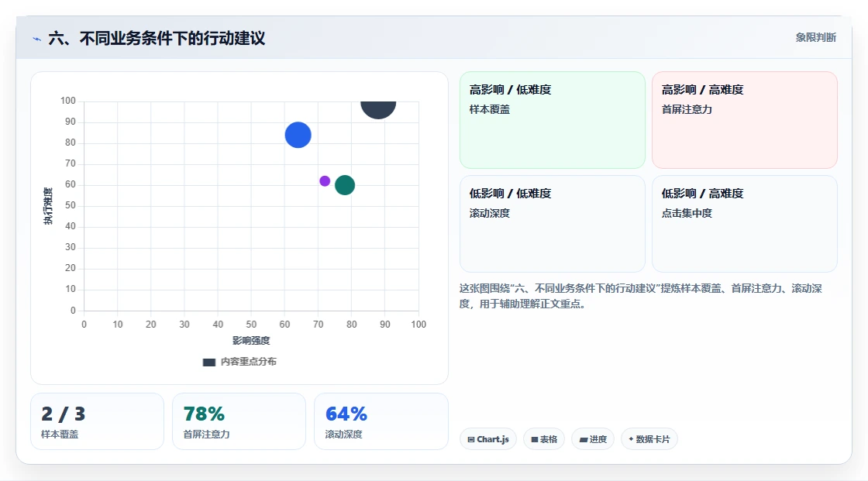Toggle the 内容重点分布 legend swatch
The height and width of the screenshot is (481, 868).
[x=208, y=362]
